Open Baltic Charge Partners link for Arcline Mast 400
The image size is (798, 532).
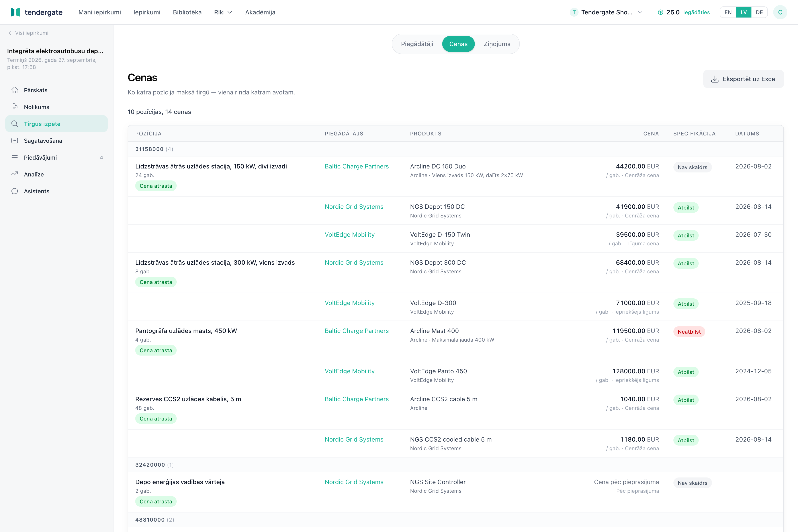click(x=357, y=331)
